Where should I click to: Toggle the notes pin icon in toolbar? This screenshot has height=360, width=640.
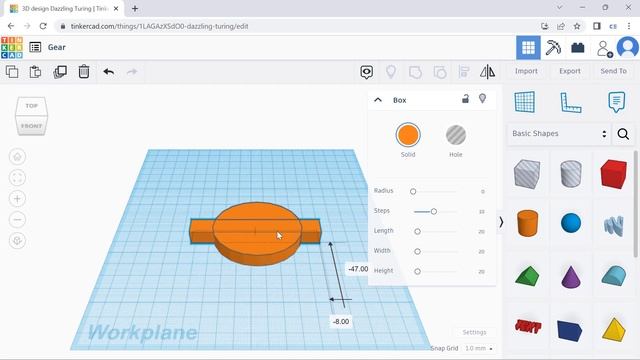coord(391,72)
